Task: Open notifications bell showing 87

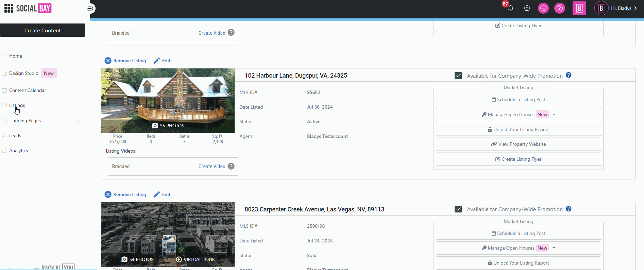Action: [x=510, y=8]
